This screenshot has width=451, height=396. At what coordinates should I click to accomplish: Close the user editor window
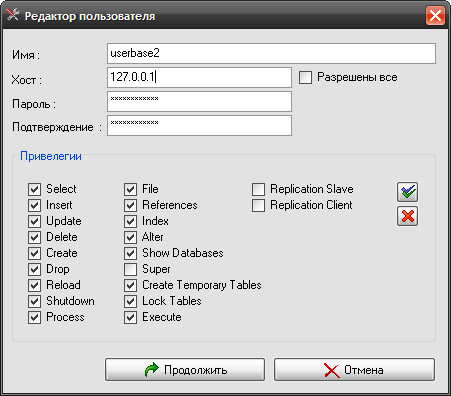point(435,15)
